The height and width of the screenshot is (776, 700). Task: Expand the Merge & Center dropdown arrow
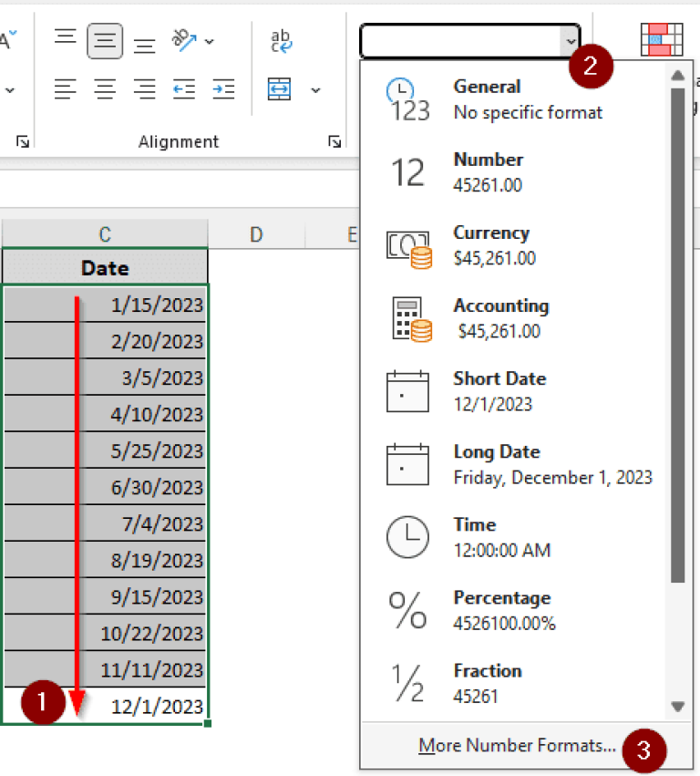coord(315,90)
